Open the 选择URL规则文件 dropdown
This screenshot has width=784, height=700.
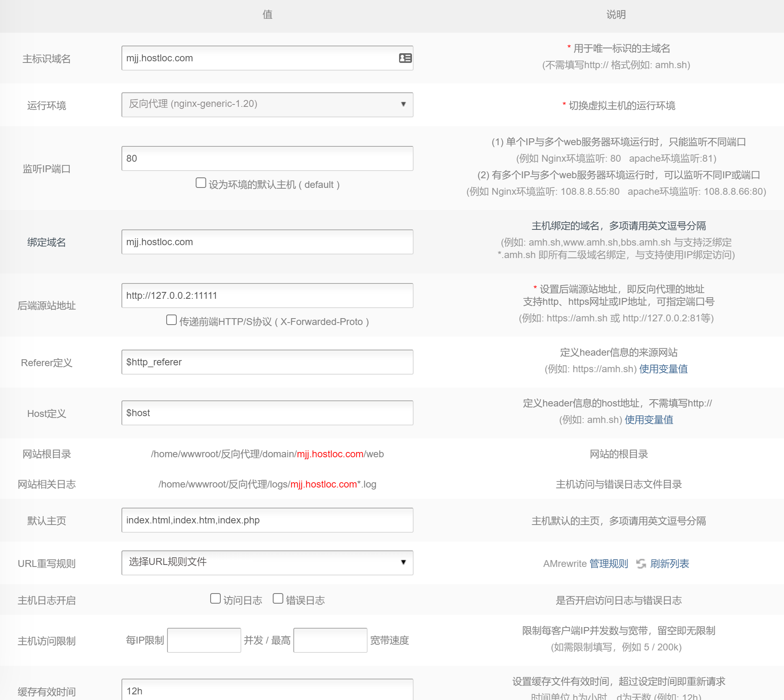tap(267, 562)
